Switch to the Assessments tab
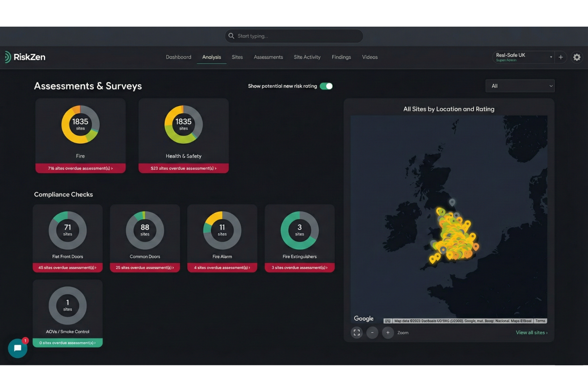 pos(268,57)
